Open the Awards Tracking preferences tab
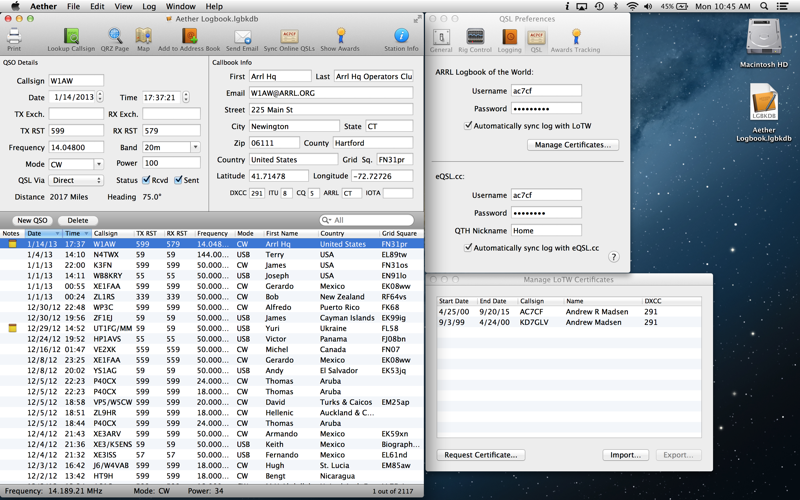The image size is (800, 500). pos(575,40)
